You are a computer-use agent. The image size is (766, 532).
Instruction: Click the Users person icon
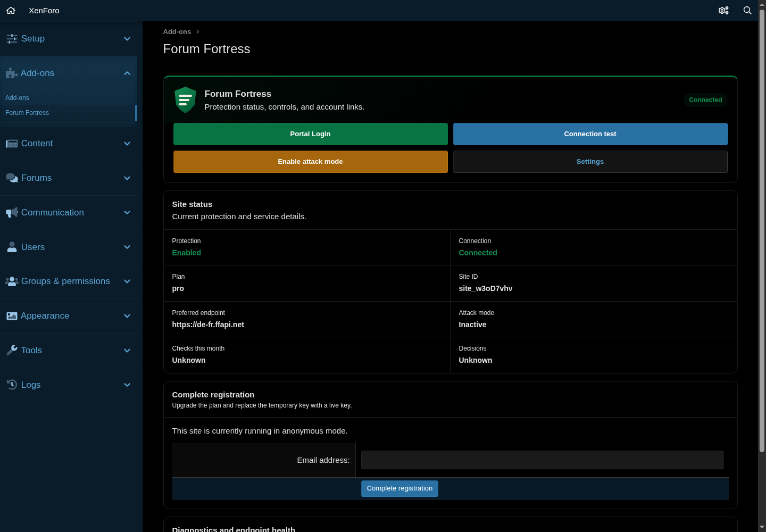[x=12, y=247]
